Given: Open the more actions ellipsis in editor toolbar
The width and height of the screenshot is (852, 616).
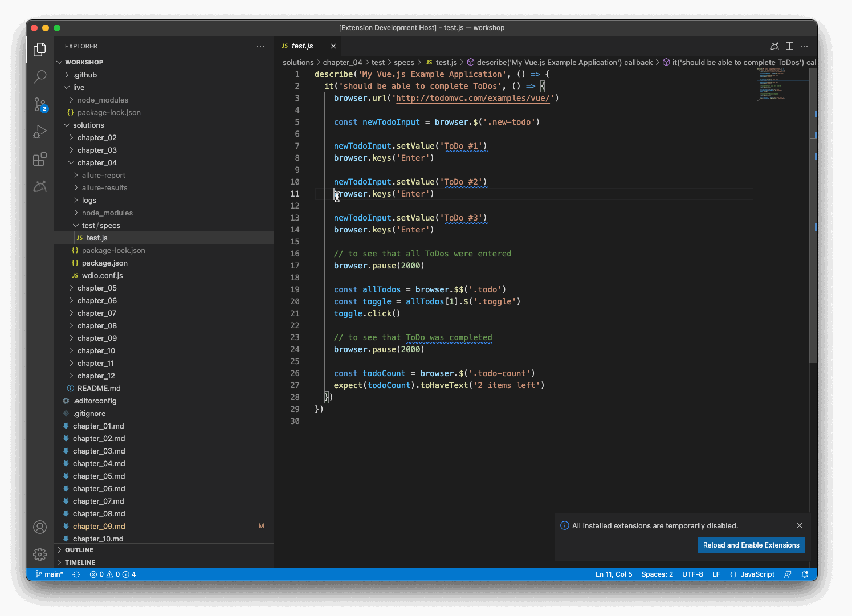Looking at the screenshot, I should 804,46.
